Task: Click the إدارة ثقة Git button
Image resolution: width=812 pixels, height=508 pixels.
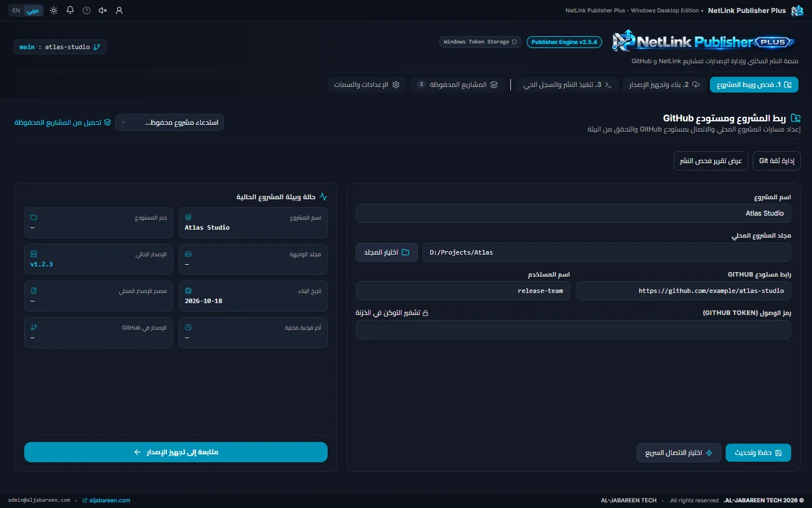Action: click(x=776, y=161)
